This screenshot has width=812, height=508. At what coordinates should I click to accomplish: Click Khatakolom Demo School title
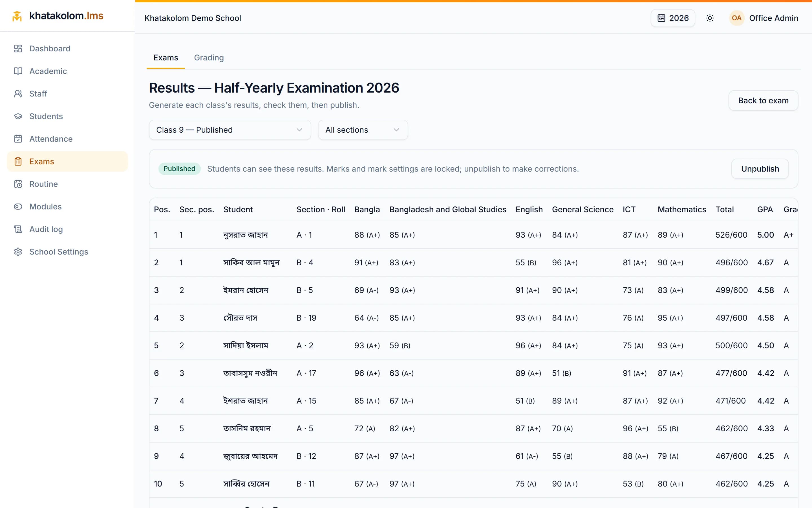tap(193, 18)
